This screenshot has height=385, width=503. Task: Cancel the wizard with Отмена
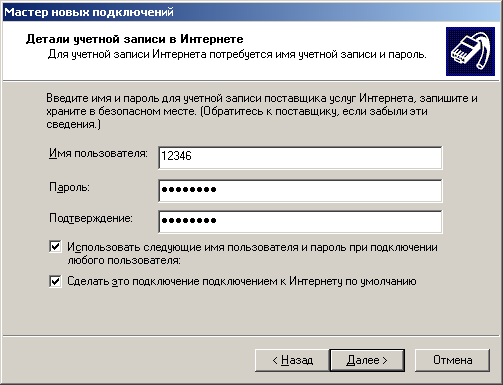point(452,360)
